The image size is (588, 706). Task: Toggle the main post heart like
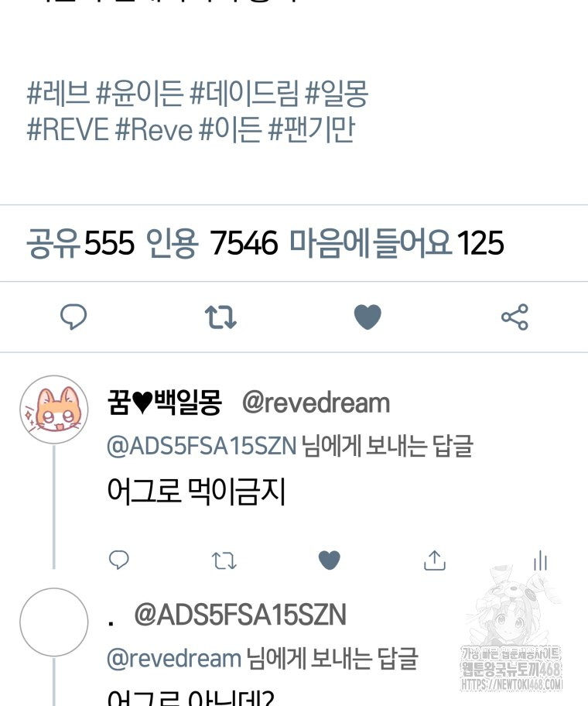367,317
